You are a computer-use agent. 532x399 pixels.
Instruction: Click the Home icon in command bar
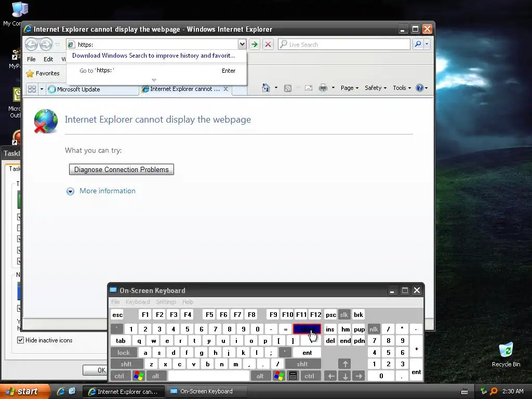coord(265,88)
